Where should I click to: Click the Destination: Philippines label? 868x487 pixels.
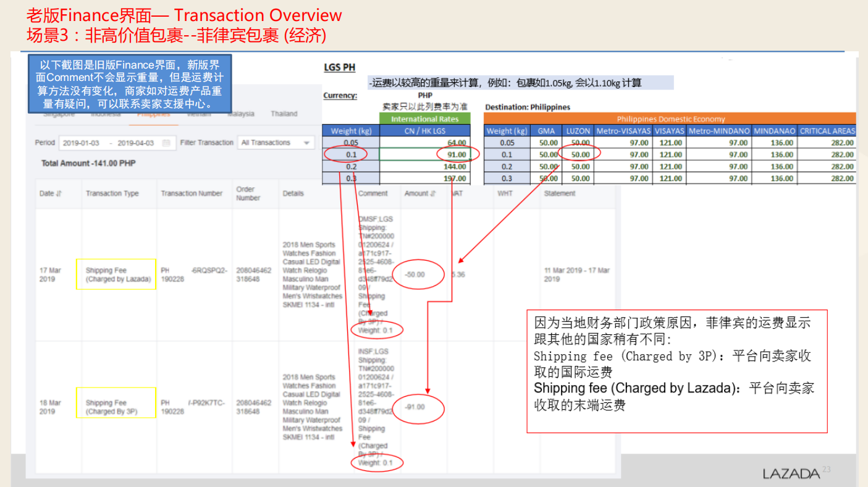pos(528,107)
